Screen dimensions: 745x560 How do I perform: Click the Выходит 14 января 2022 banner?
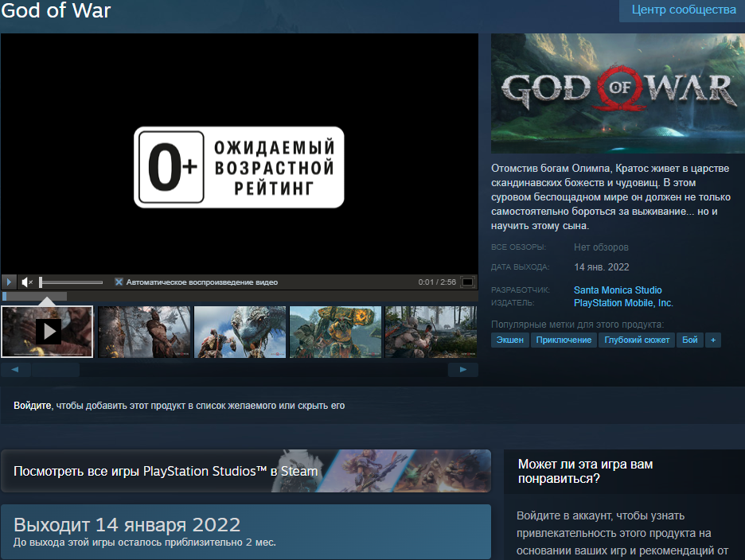(246, 531)
